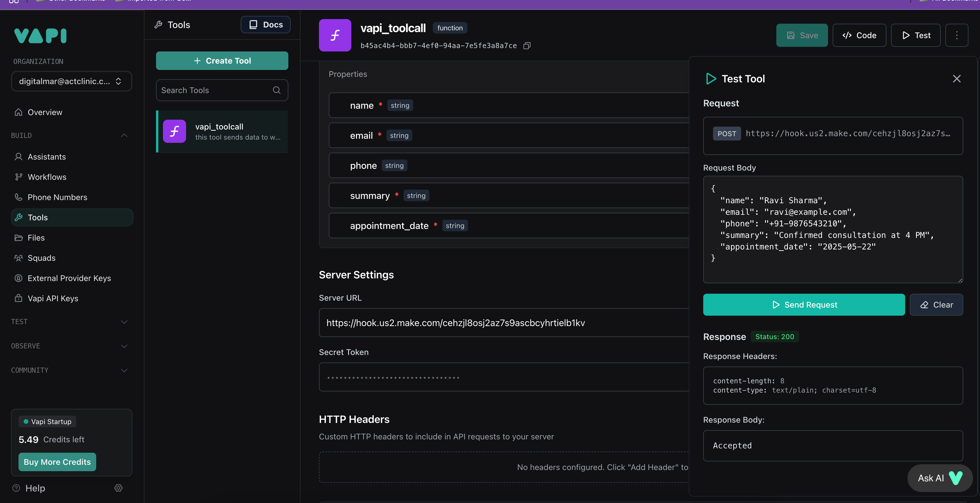Image resolution: width=980 pixels, height=503 pixels.
Task: Click the Test button in header
Action: (916, 35)
